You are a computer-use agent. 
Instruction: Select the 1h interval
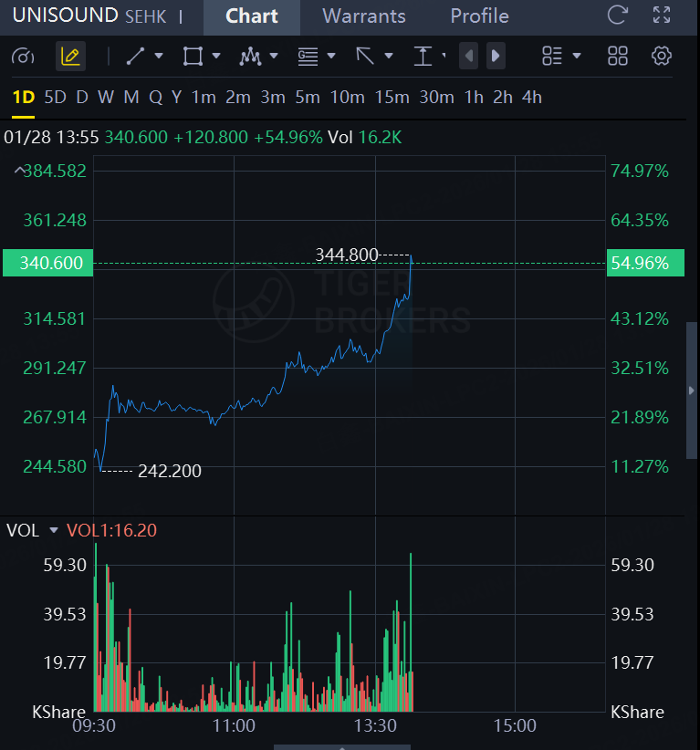point(474,98)
